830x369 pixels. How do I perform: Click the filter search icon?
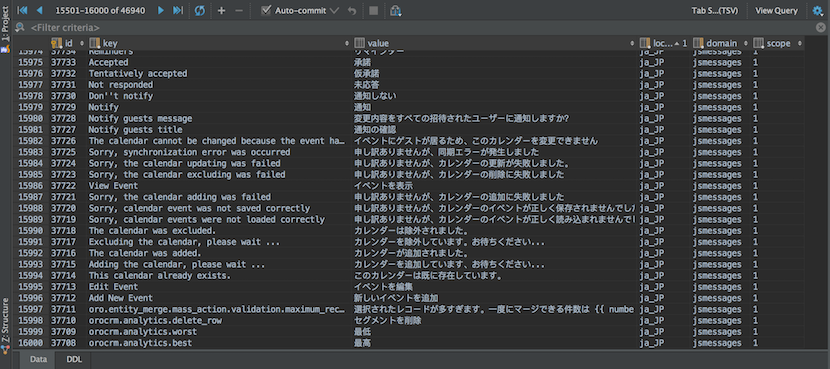pyautogui.click(x=20, y=28)
